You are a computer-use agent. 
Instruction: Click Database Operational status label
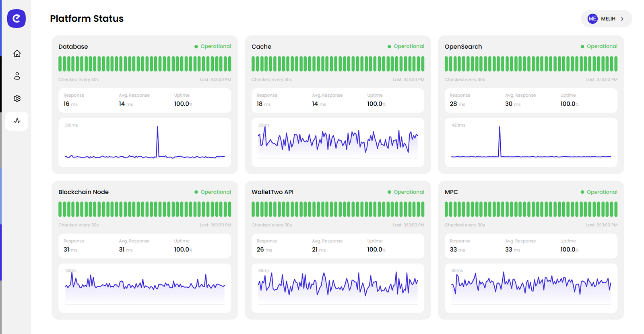click(x=216, y=46)
